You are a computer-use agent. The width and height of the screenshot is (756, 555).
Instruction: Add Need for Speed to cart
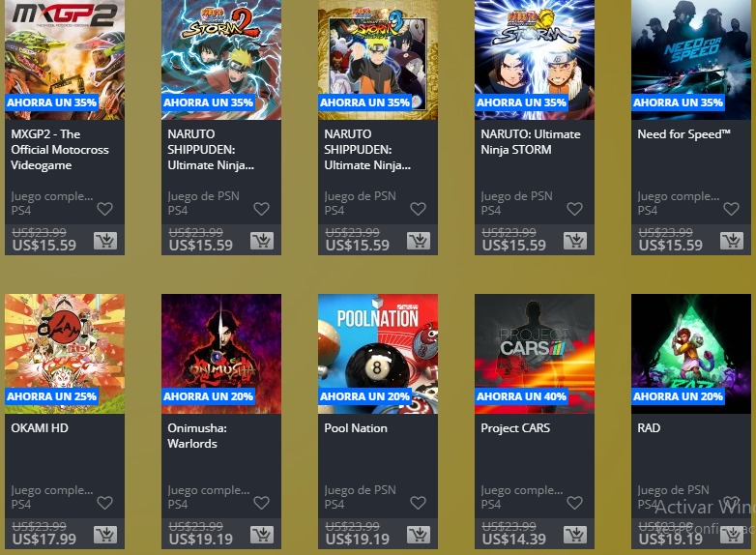tap(732, 241)
